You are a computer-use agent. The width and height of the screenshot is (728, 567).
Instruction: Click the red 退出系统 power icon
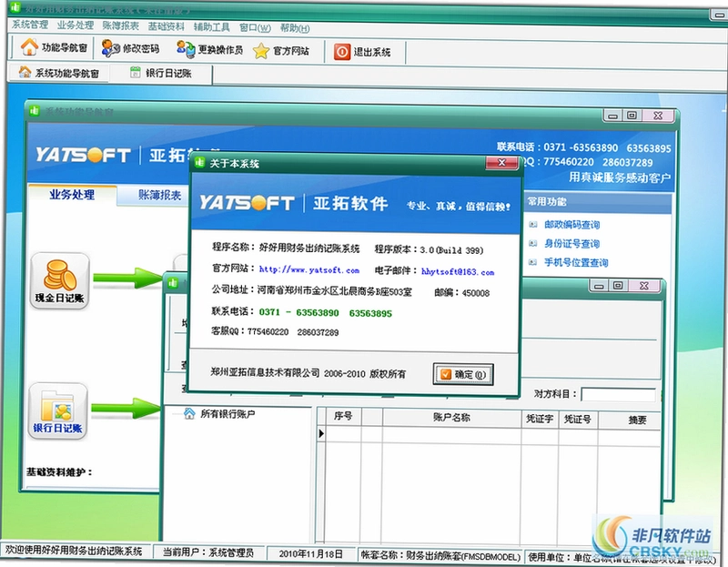point(342,52)
